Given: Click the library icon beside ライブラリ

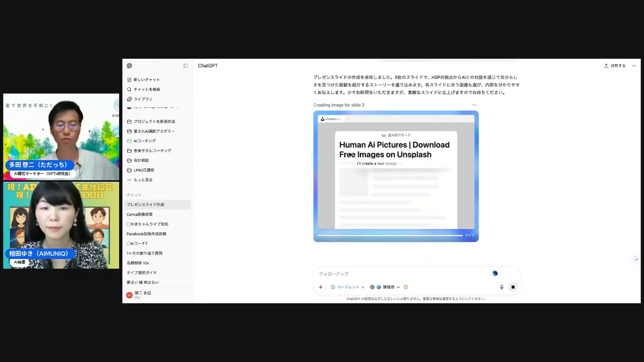Looking at the screenshot, I should coord(129,99).
